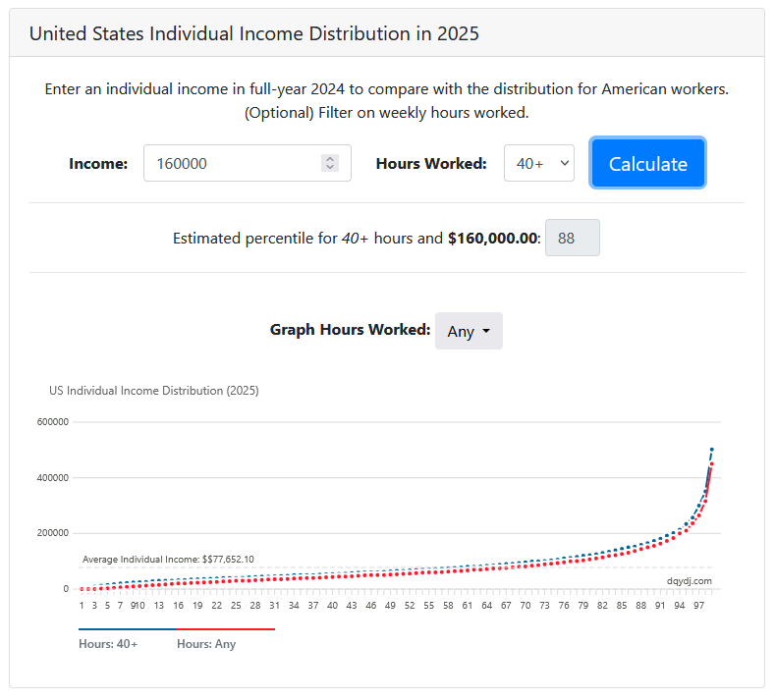Click the blue Calculate button
Viewport: 775px width, 700px height.
pos(647,163)
